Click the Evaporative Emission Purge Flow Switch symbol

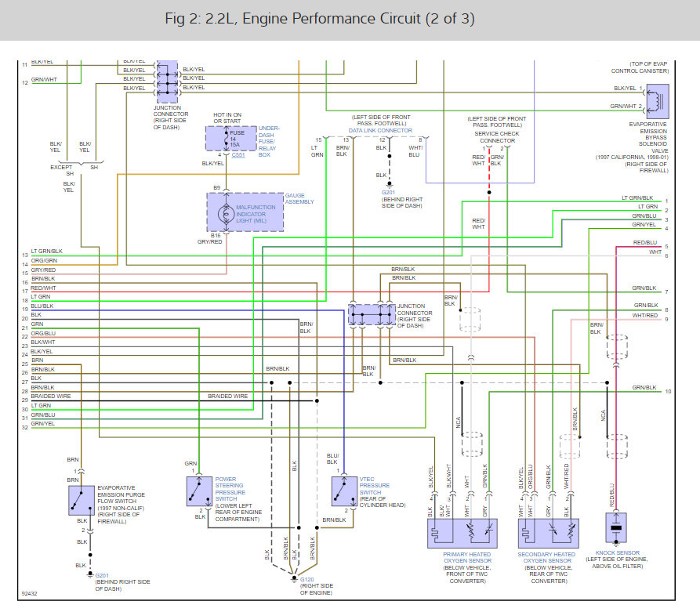82,501
